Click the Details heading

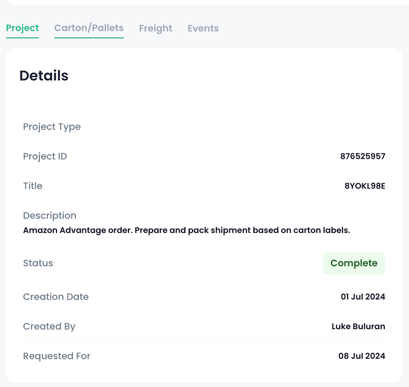tap(44, 76)
